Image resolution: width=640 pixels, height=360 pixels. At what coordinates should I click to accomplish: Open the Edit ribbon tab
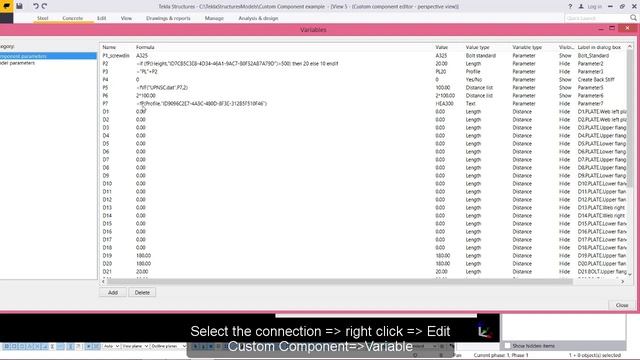[102, 18]
